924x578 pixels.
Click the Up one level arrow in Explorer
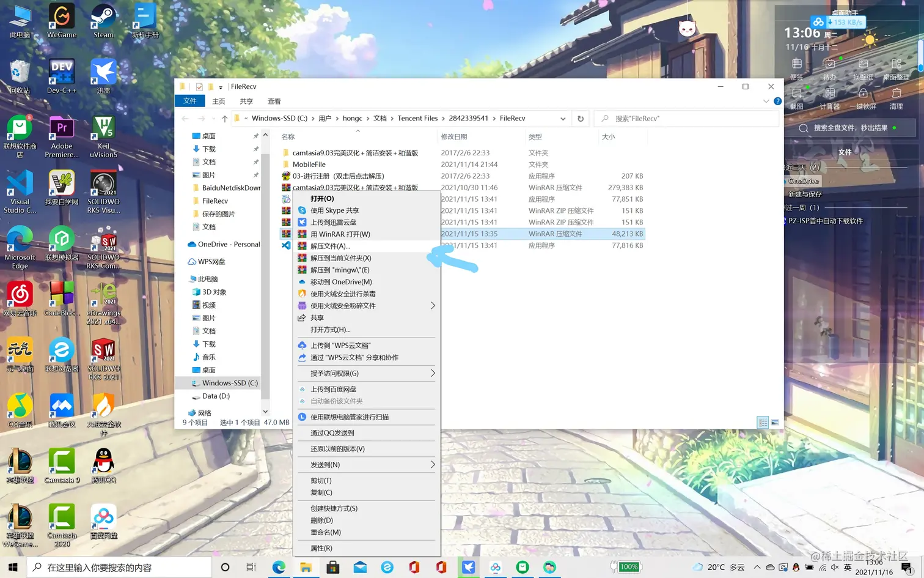pos(225,119)
